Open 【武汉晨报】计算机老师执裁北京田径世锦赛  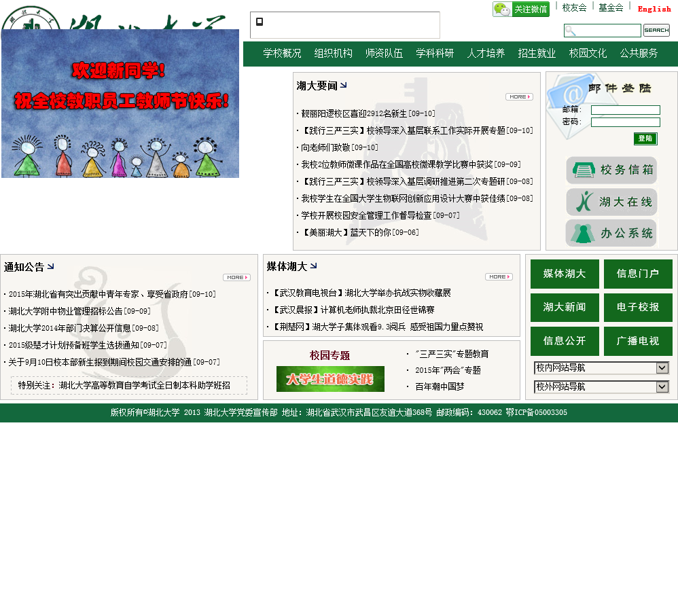pyautogui.click(x=353, y=310)
